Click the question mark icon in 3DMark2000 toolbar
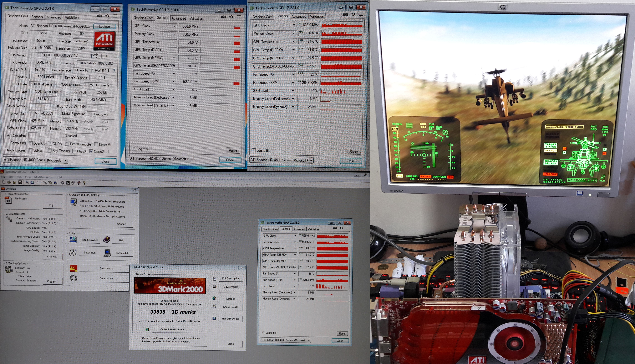Image resolution: width=635 pixels, height=364 pixels. [x=84, y=183]
